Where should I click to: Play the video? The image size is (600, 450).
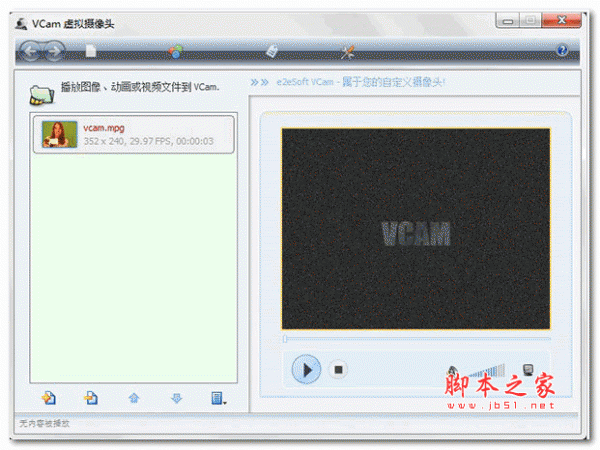click(306, 370)
